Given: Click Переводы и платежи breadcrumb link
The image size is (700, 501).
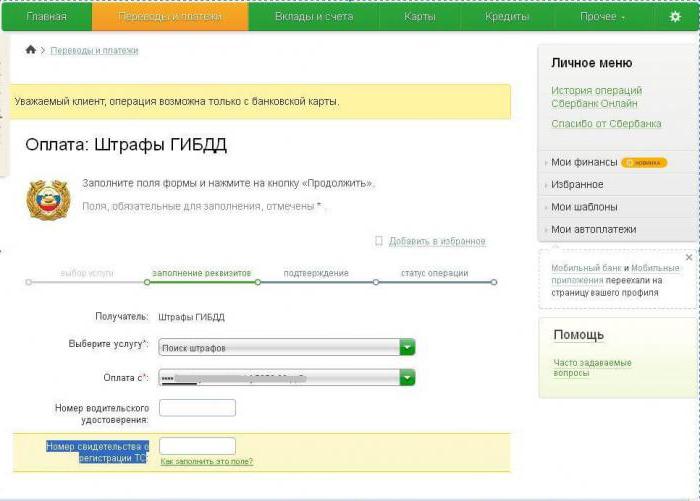Looking at the screenshot, I should click(x=94, y=50).
